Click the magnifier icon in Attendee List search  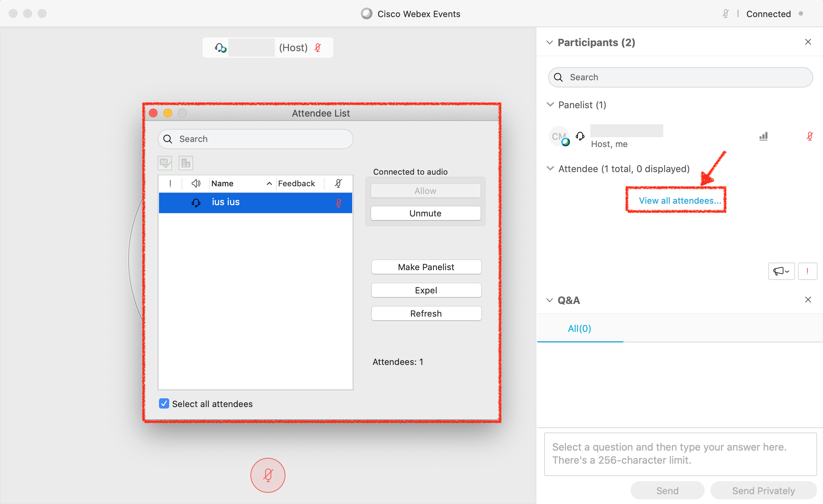pos(168,139)
